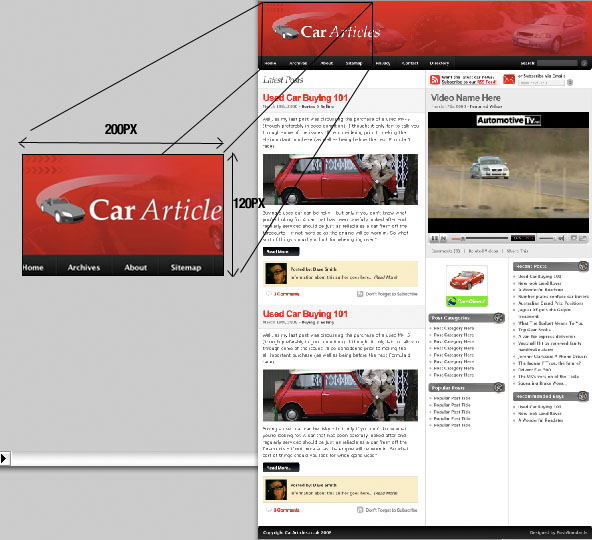Image resolution: width=592 pixels, height=540 pixels.
Task: Open Directory in the site navigation bar
Action: click(439, 63)
